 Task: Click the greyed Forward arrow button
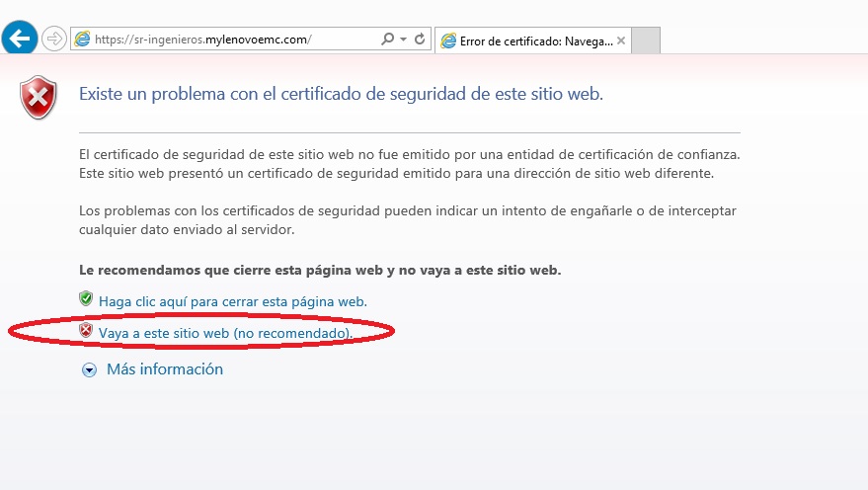pyautogui.click(x=53, y=39)
